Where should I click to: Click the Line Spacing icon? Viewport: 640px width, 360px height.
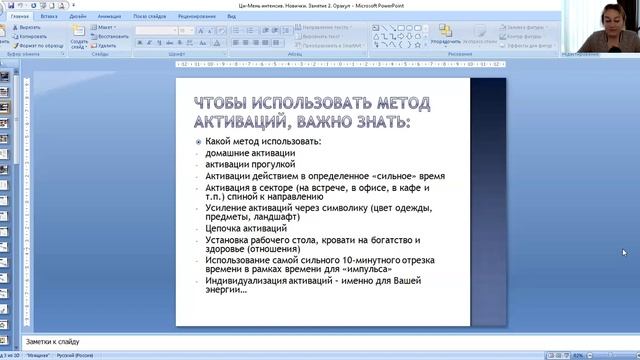coord(287,31)
